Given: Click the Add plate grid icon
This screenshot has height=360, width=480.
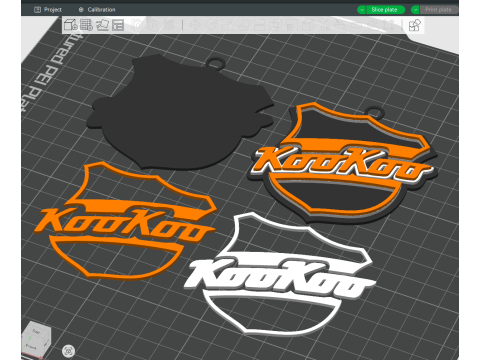Looking at the screenshot, I should 86,25.
